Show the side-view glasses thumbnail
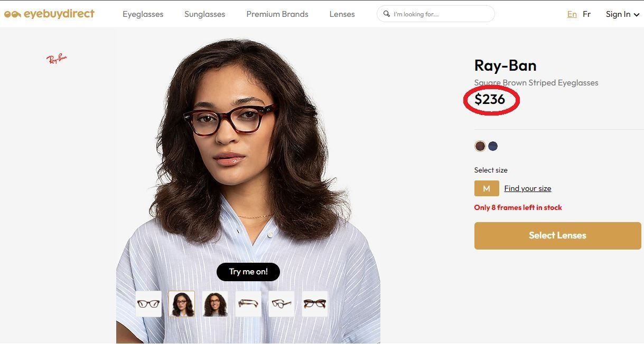Viewport: 644px width, 344px height. tap(248, 304)
